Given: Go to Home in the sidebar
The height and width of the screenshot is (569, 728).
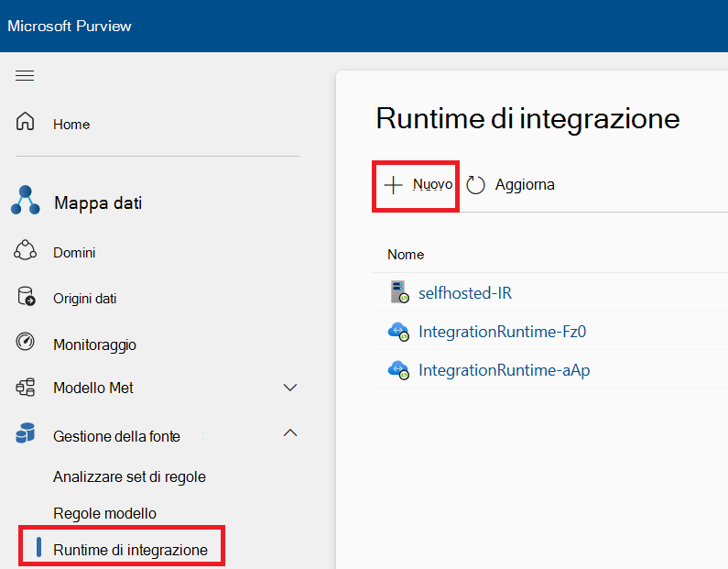Looking at the screenshot, I should pyautogui.click(x=71, y=125).
